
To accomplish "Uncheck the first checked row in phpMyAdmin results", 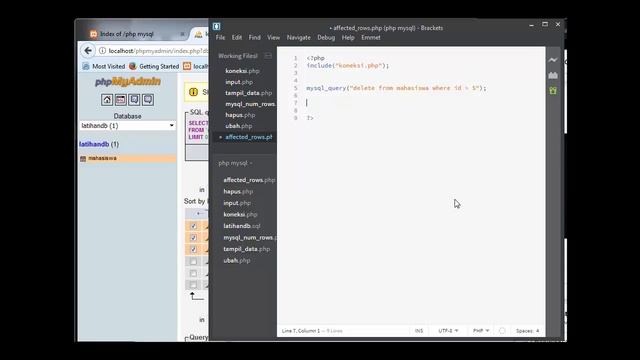I will [193, 226].
